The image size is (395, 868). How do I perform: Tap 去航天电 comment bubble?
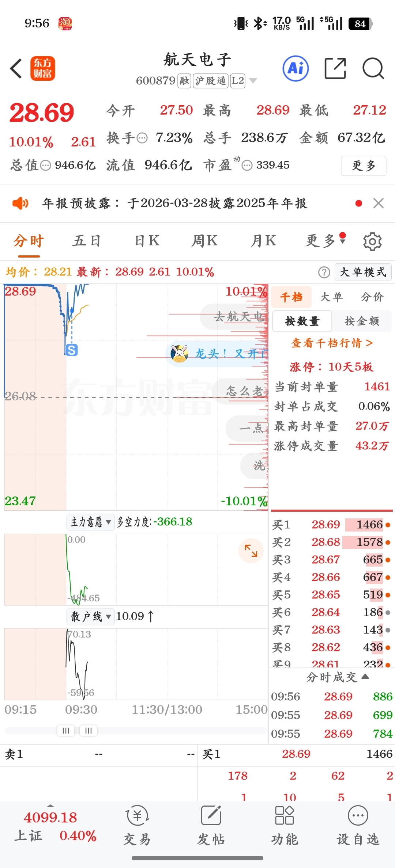coord(234,316)
